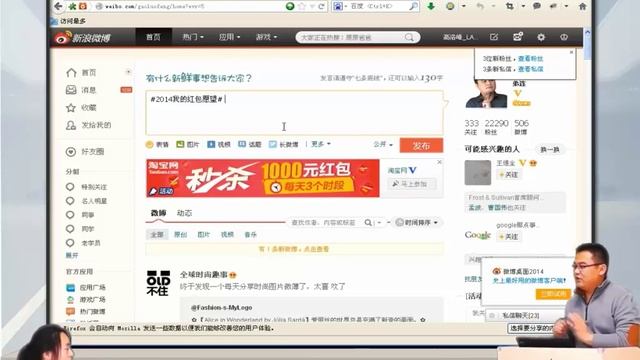
Task: Open the 全球时尚趣事 poster name link
Action: tap(204, 275)
